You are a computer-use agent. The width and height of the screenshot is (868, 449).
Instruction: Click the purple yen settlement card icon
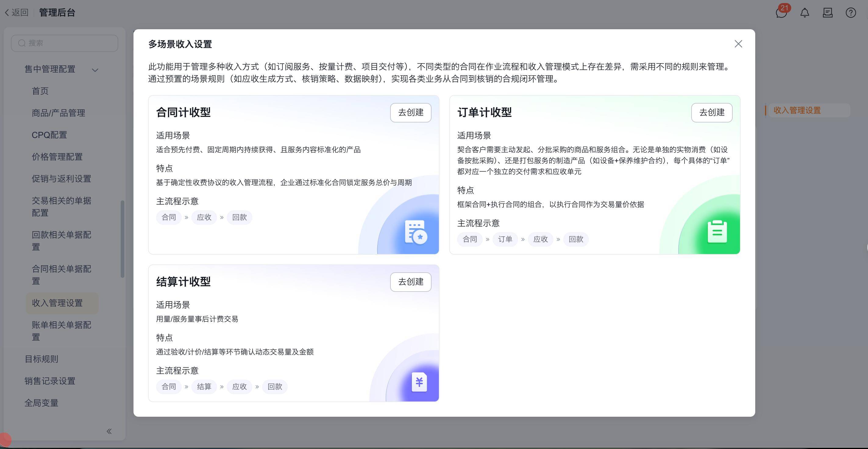[x=419, y=382]
